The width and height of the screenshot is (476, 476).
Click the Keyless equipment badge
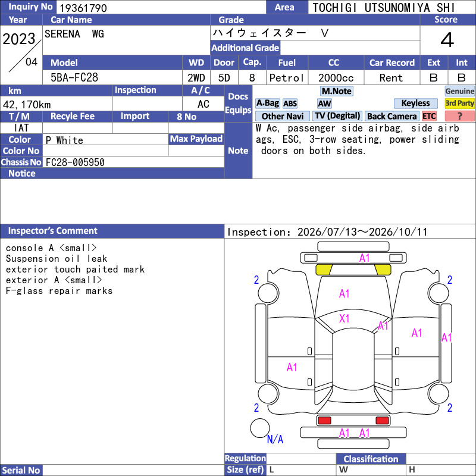(x=415, y=104)
